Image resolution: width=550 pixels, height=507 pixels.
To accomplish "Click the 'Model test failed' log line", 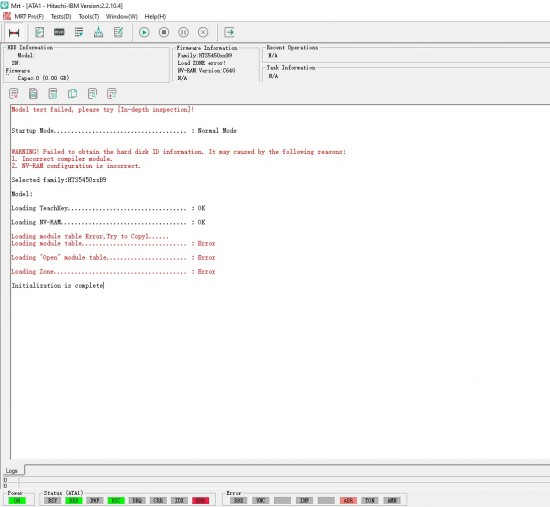I will pyautogui.click(x=102, y=109).
